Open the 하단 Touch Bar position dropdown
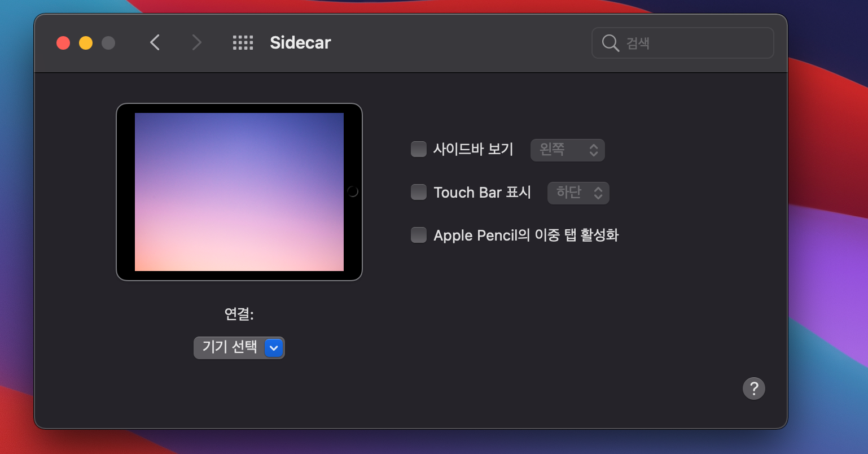The image size is (868, 454). (x=578, y=193)
